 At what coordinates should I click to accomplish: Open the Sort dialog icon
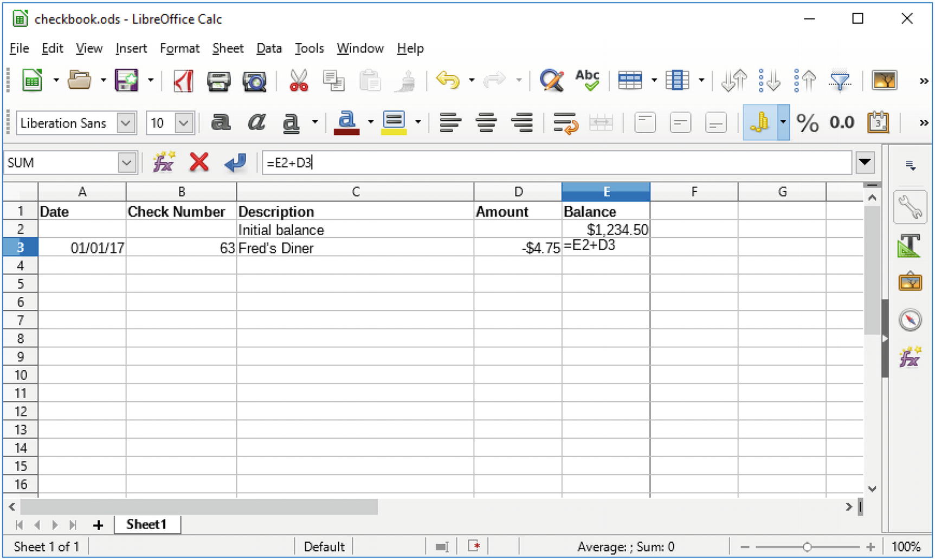[734, 81]
